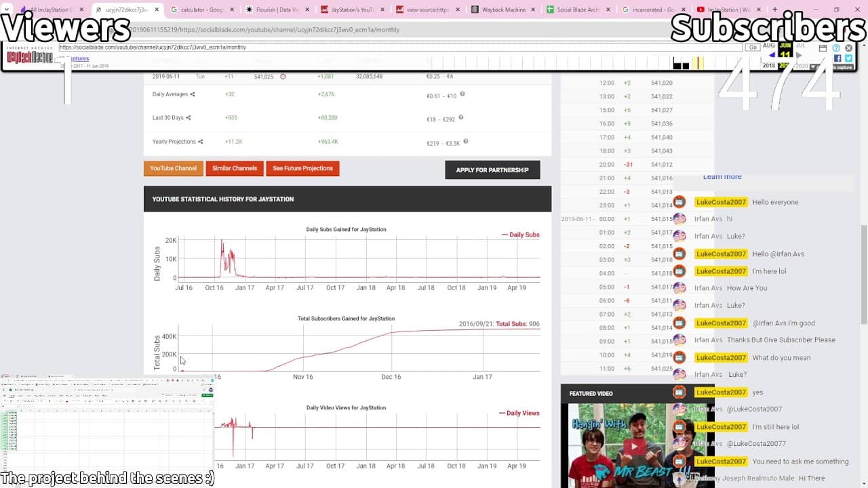This screenshot has height=488, width=868.
Task: Go to next capture arrow in Wayback toolbar
Action: (799, 56)
